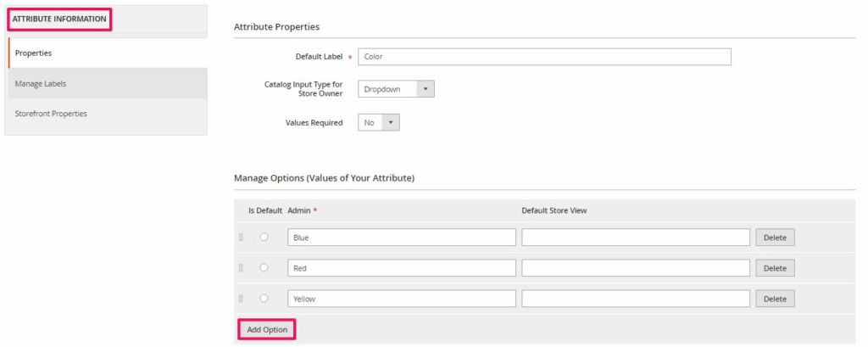Open the Catalog Input Type dropdown
Image resolution: width=868 pixels, height=347 pixels.
[x=396, y=89]
